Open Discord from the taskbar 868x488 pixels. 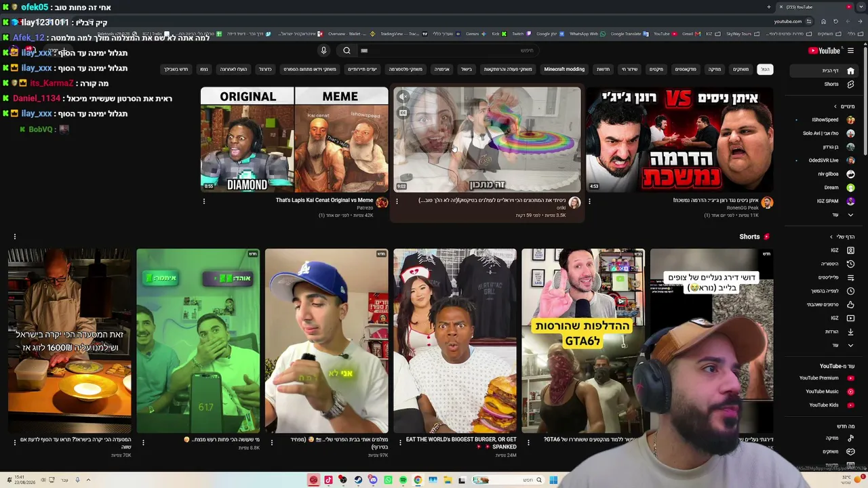click(x=373, y=480)
